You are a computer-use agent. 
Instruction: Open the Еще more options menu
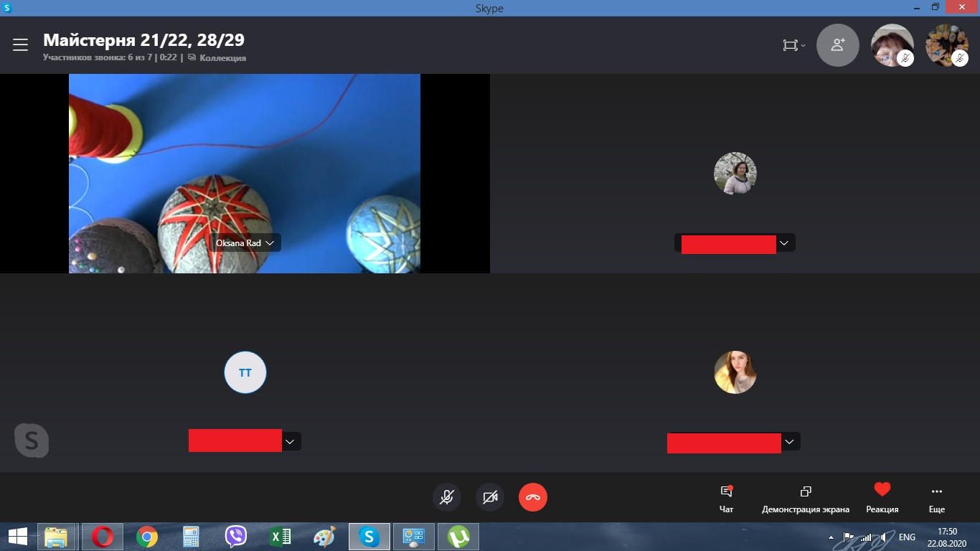[x=937, y=499]
